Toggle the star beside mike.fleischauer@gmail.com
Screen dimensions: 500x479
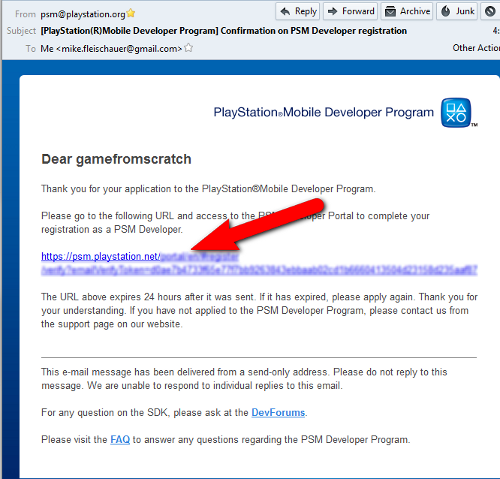tap(188, 48)
